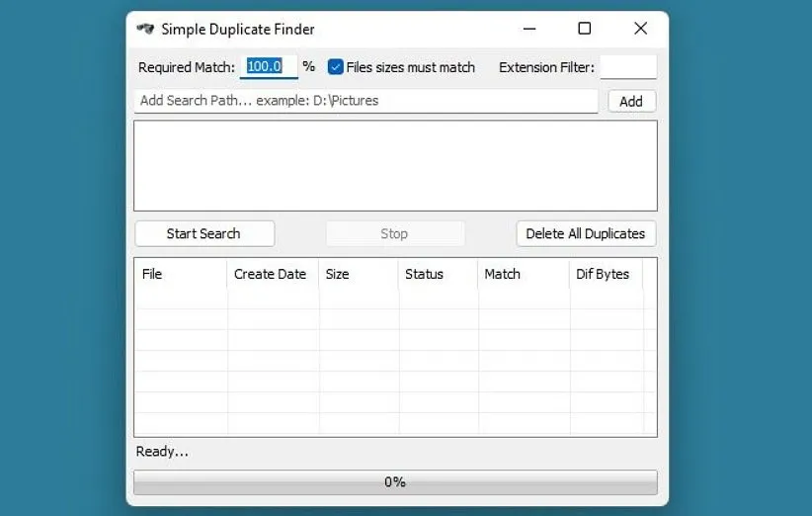This screenshot has width=812, height=516.
Task: Close the Simple Duplicate Finder window
Action: click(x=640, y=29)
